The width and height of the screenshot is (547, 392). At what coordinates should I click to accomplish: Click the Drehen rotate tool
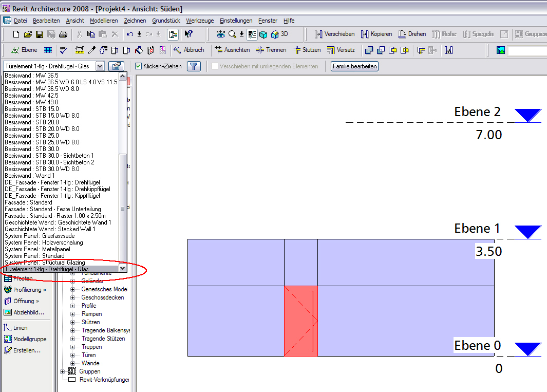tap(412, 34)
